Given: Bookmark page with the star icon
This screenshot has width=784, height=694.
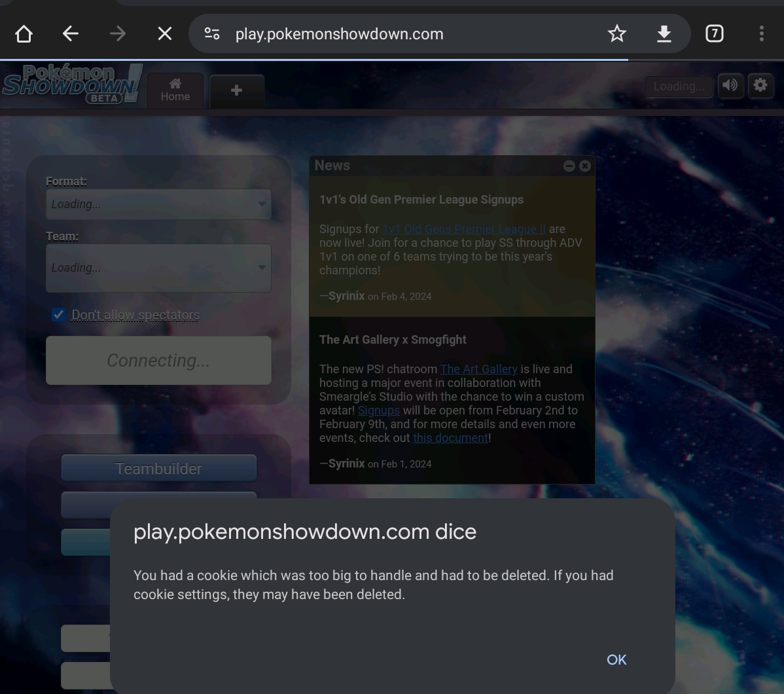Looking at the screenshot, I should tap(617, 34).
